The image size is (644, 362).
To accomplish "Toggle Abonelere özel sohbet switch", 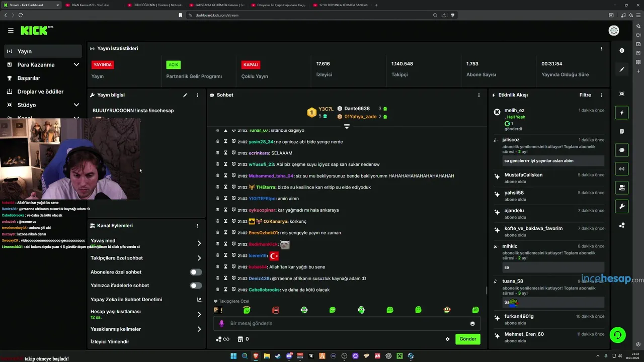I will point(196,272).
